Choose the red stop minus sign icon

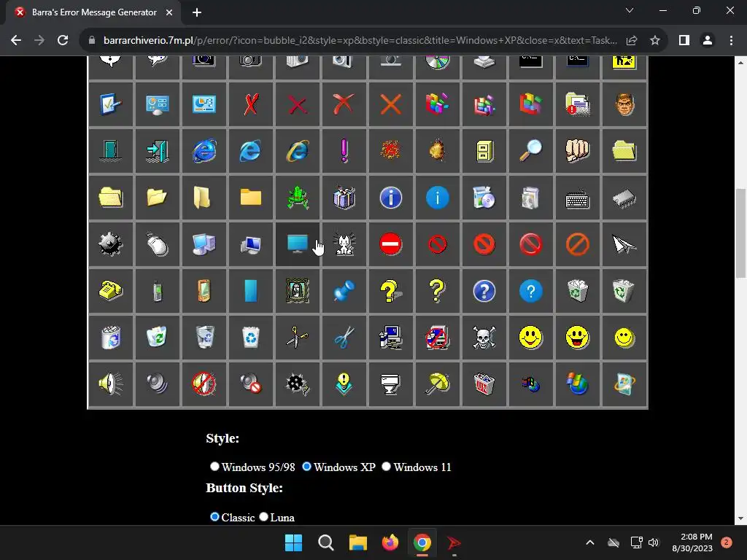391,244
